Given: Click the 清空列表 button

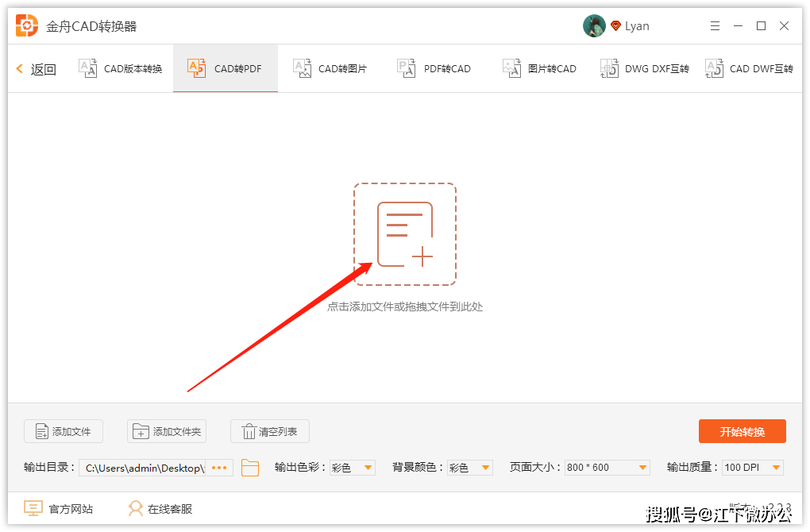Looking at the screenshot, I should click(270, 431).
